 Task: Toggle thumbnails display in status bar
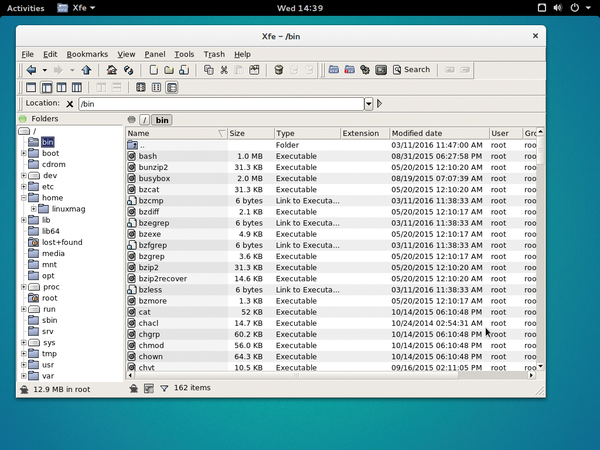149,388
